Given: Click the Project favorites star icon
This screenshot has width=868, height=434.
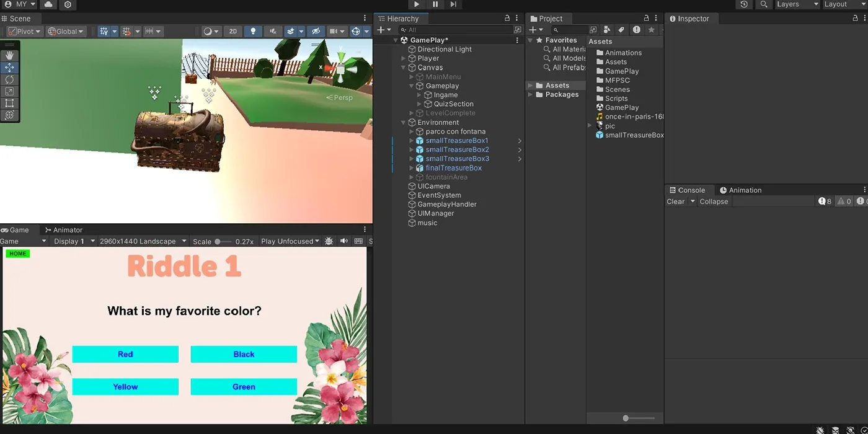Looking at the screenshot, I should pyautogui.click(x=651, y=30).
